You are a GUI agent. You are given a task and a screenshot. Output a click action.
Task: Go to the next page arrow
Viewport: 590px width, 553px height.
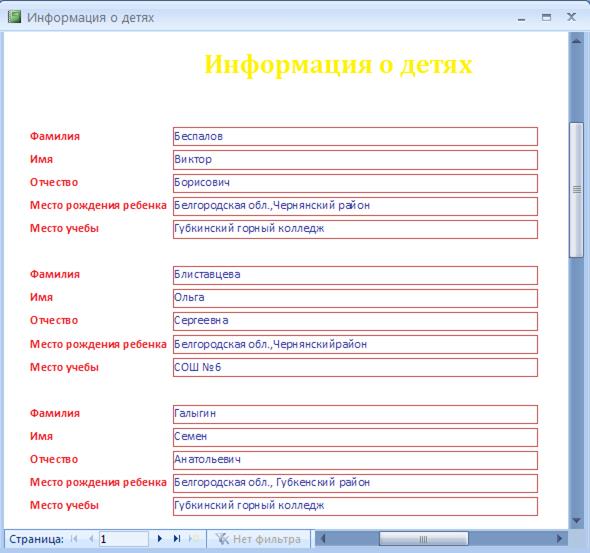click(160, 539)
